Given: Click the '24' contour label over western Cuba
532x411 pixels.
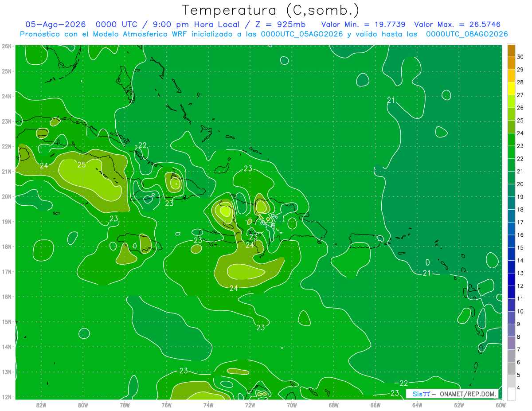Looking at the screenshot, I should (x=44, y=165).
